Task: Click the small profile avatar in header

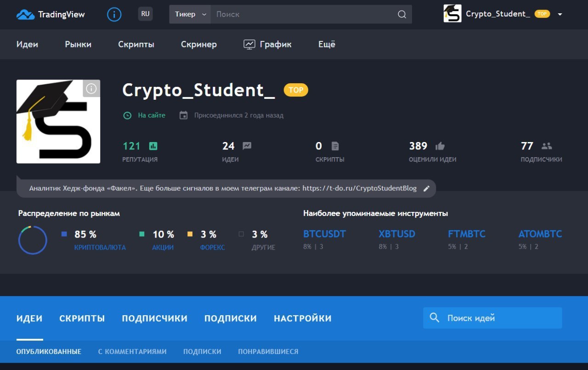Action: pyautogui.click(x=452, y=14)
